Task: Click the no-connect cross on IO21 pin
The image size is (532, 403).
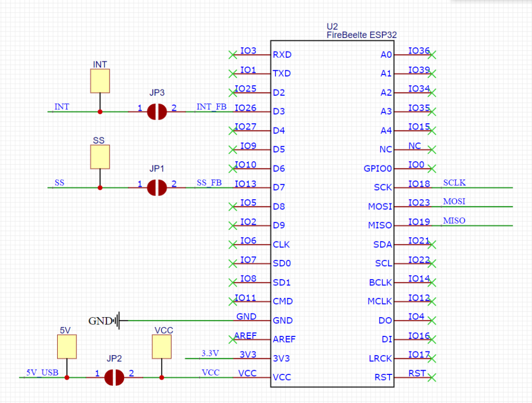Action: pyautogui.click(x=432, y=244)
